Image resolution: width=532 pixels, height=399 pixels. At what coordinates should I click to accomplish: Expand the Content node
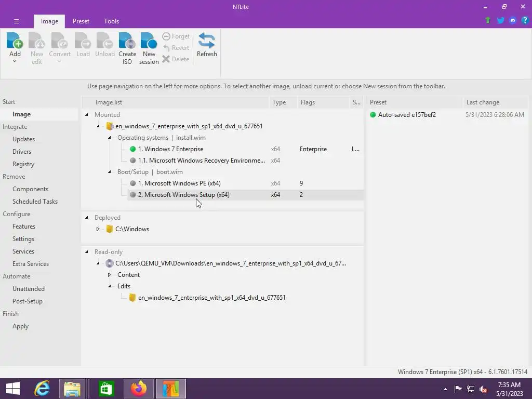click(109, 275)
